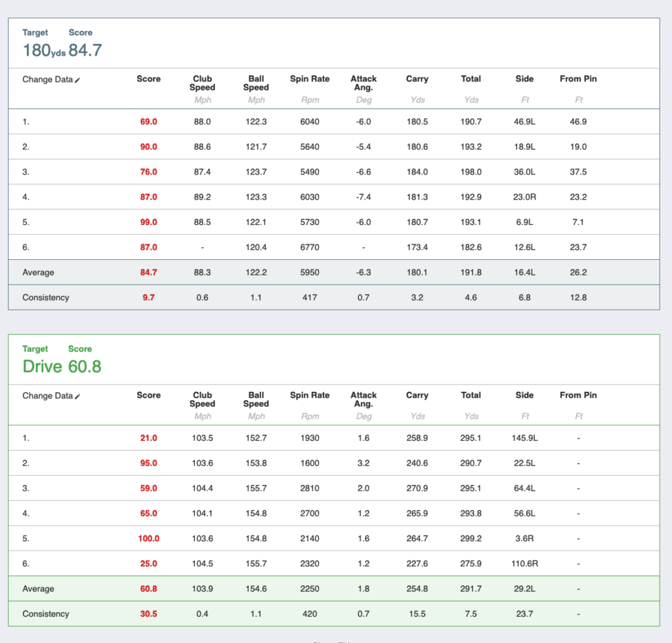
Task: Select shot 1 with score 69.0
Action: click(148, 122)
